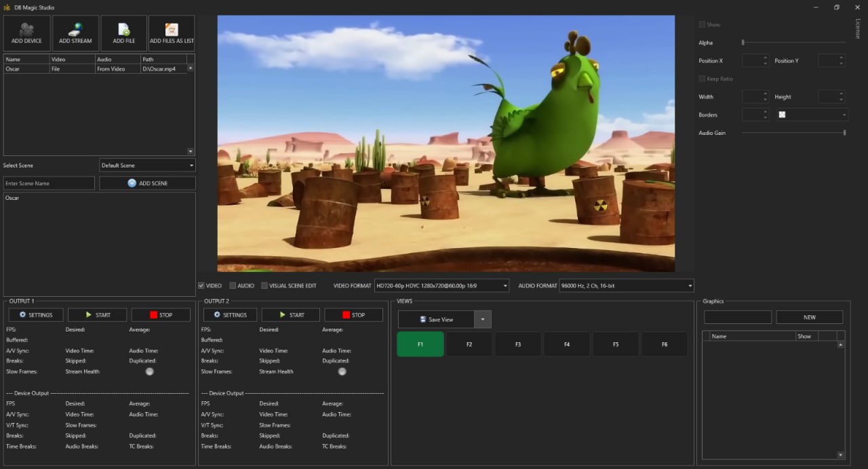Select the F3 view tab

pyautogui.click(x=518, y=344)
